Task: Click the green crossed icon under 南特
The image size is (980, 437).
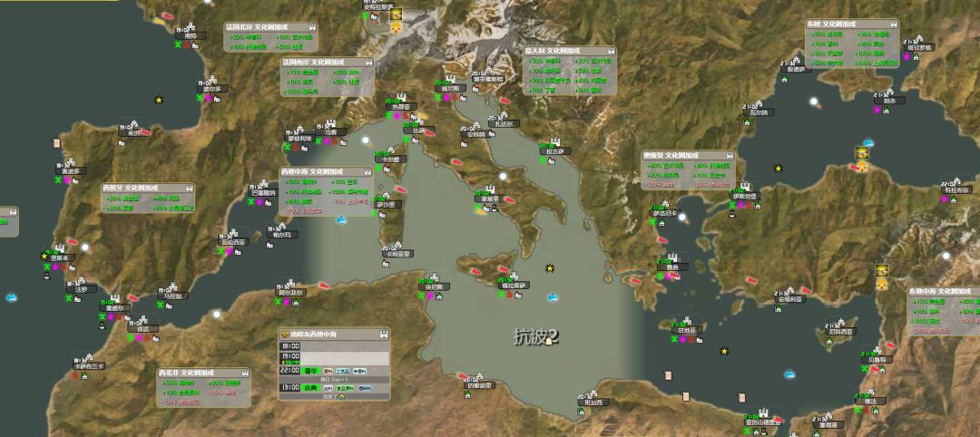Action: pos(178,44)
